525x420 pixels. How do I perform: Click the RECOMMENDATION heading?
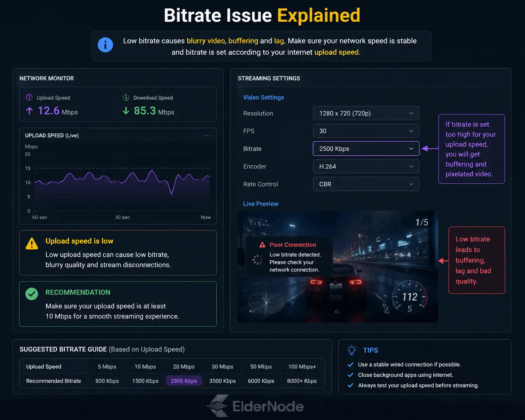(78, 292)
